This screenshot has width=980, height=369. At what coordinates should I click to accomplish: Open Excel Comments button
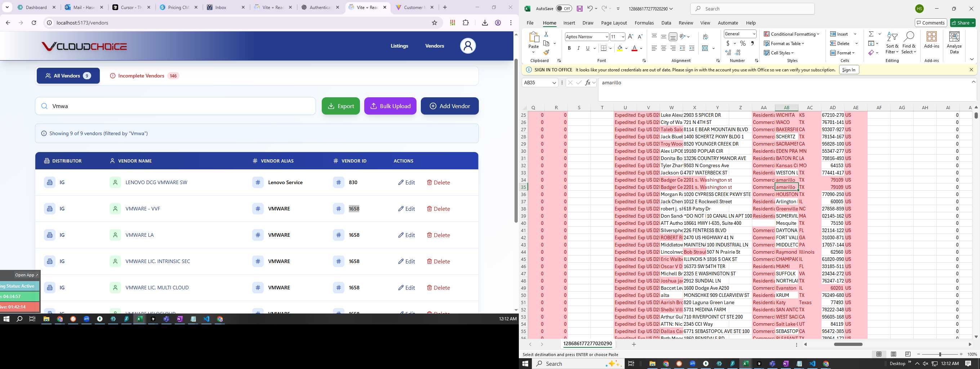(x=930, y=23)
